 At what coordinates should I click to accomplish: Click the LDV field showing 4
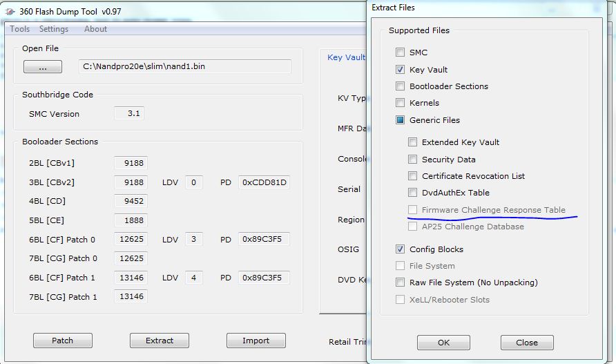click(193, 278)
